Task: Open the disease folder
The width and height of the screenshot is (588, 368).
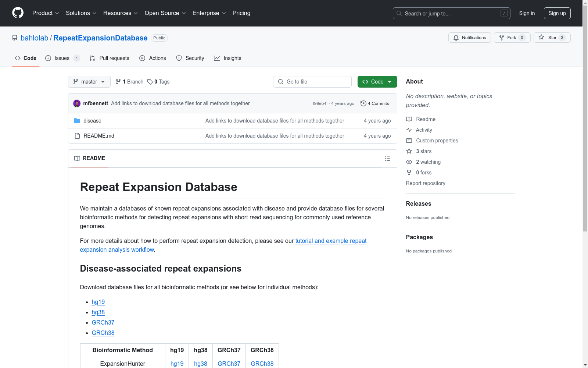Action: 92,121
